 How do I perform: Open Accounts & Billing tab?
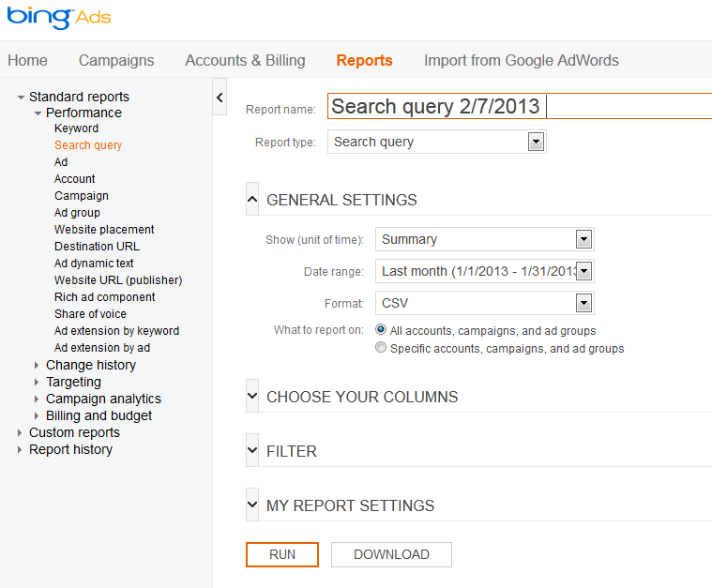[x=245, y=60]
